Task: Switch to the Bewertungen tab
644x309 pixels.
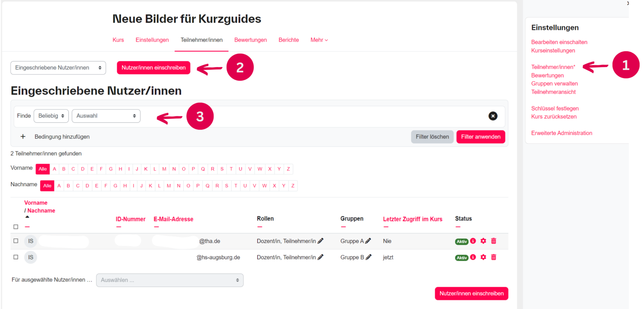Action: pyautogui.click(x=250, y=40)
